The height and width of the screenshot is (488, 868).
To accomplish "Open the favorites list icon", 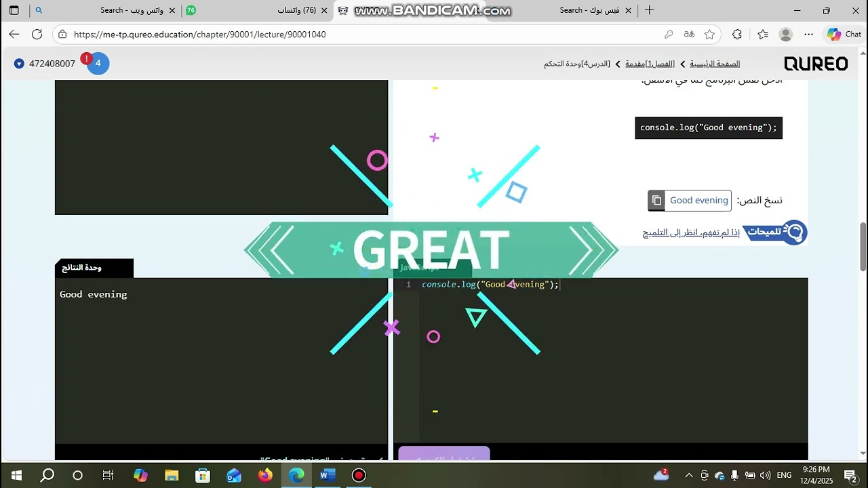I will tap(763, 34).
